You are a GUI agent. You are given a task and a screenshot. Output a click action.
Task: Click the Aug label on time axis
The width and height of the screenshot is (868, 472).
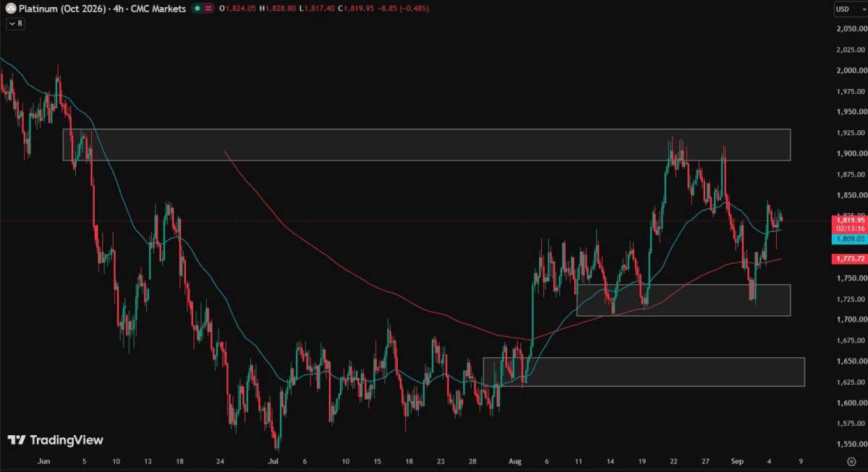515,460
